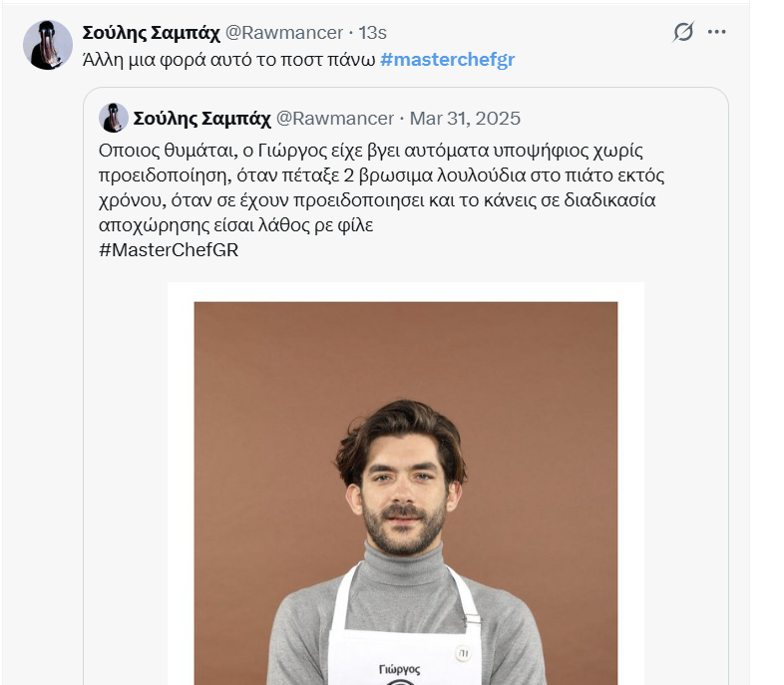The height and width of the screenshot is (685, 784).
Task: Follow the blue #masterchefgr hashtag link
Action: (x=447, y=60)
